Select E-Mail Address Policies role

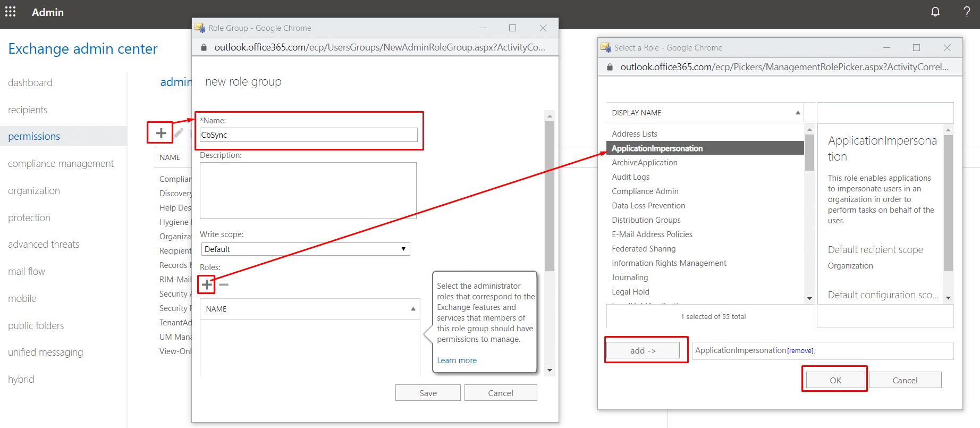(x=652, y=234)
